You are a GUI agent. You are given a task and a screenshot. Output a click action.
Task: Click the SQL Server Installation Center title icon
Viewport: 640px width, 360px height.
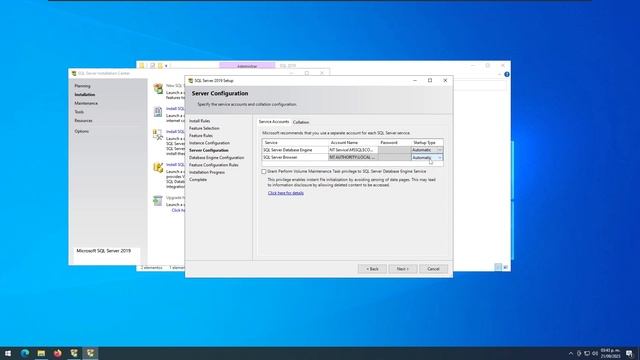coord(74,73)
